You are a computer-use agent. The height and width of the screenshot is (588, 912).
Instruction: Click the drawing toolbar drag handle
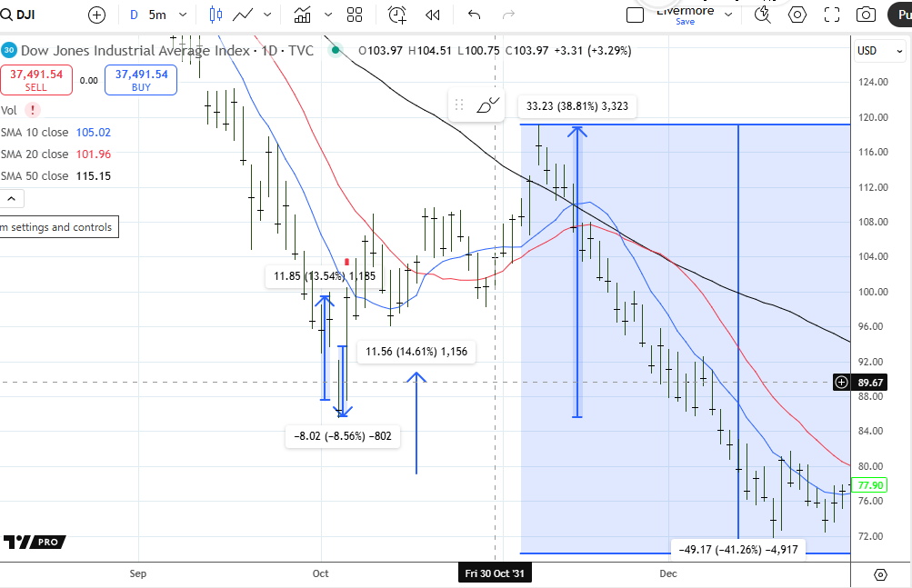coord(459,105)
